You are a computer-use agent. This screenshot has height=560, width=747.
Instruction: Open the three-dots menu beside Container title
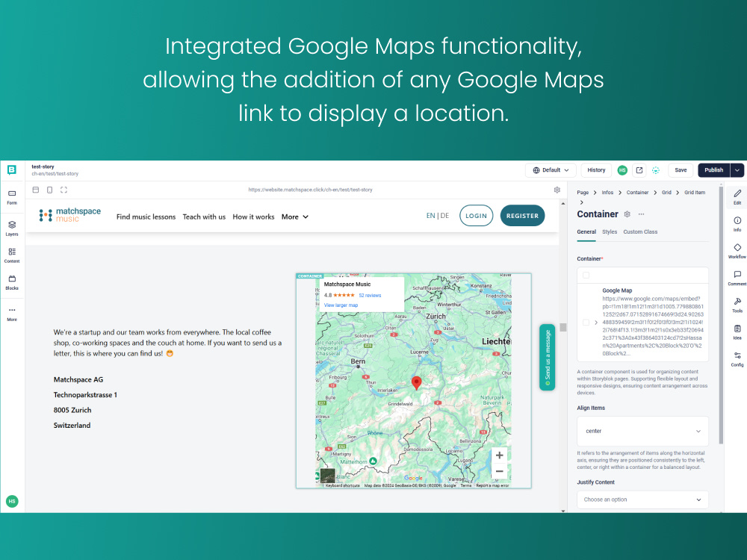[641, 214]
